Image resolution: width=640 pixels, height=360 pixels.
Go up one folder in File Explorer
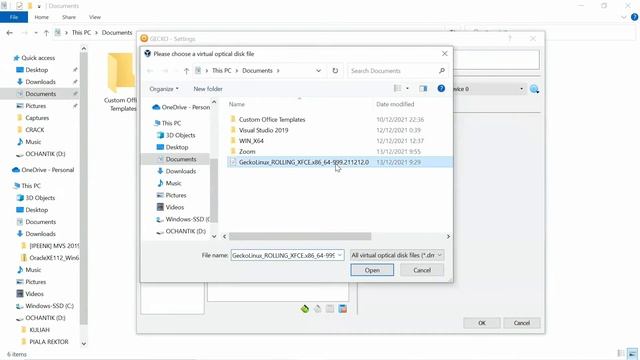click(x=46, y=33)
